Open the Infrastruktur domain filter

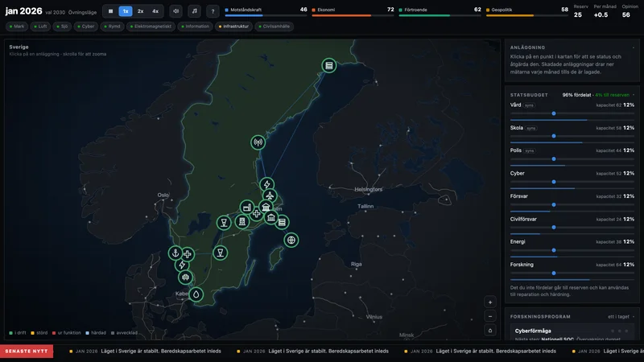(233, 27)
